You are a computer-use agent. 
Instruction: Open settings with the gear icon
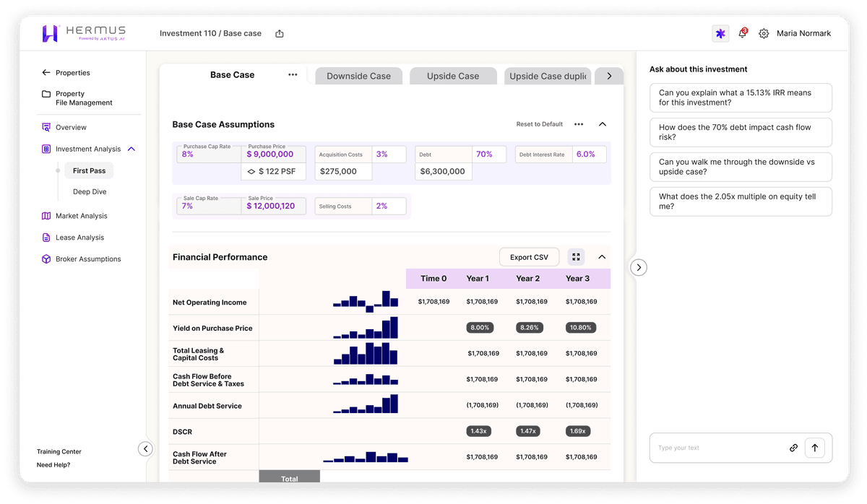(764, 33)
